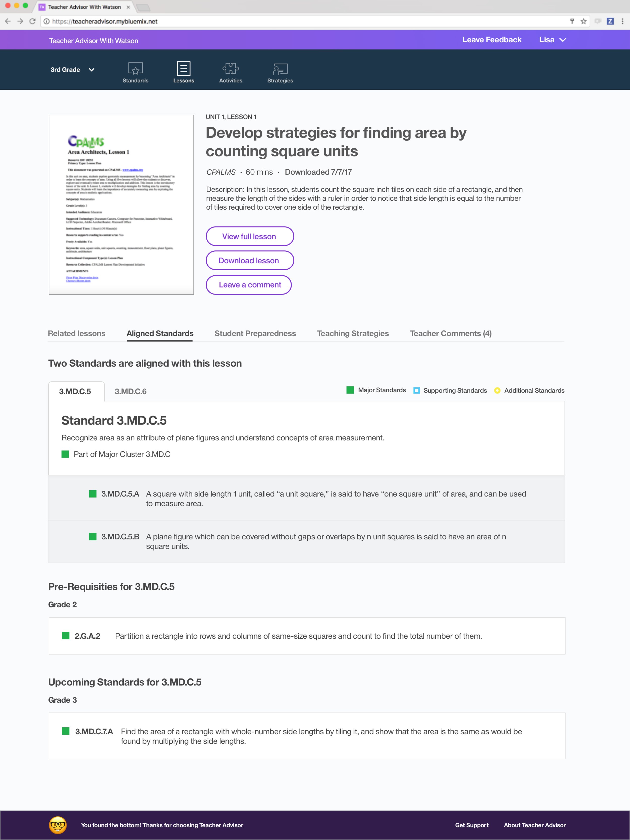Switch to Teacher Comments (4) tab
Screen dimensions: 630x840
click(450, 333)
